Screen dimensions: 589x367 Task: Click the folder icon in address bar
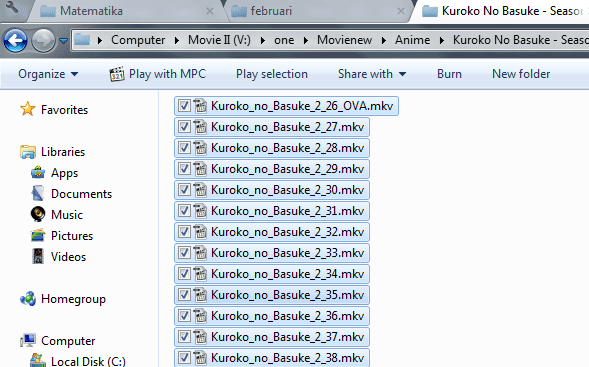point(82,39)
